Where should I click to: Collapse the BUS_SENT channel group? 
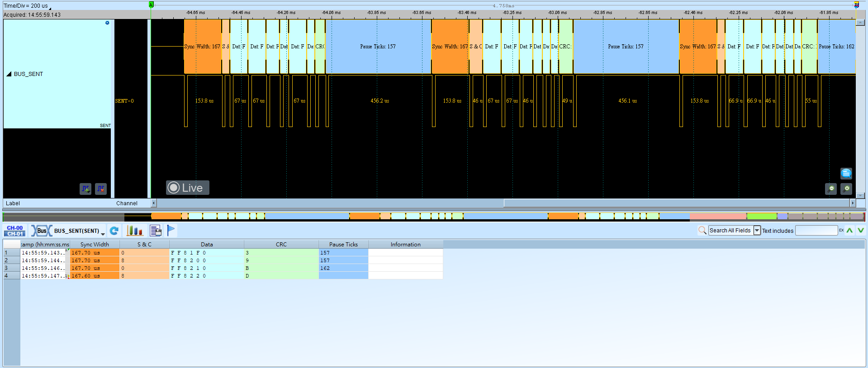(9, 74)
